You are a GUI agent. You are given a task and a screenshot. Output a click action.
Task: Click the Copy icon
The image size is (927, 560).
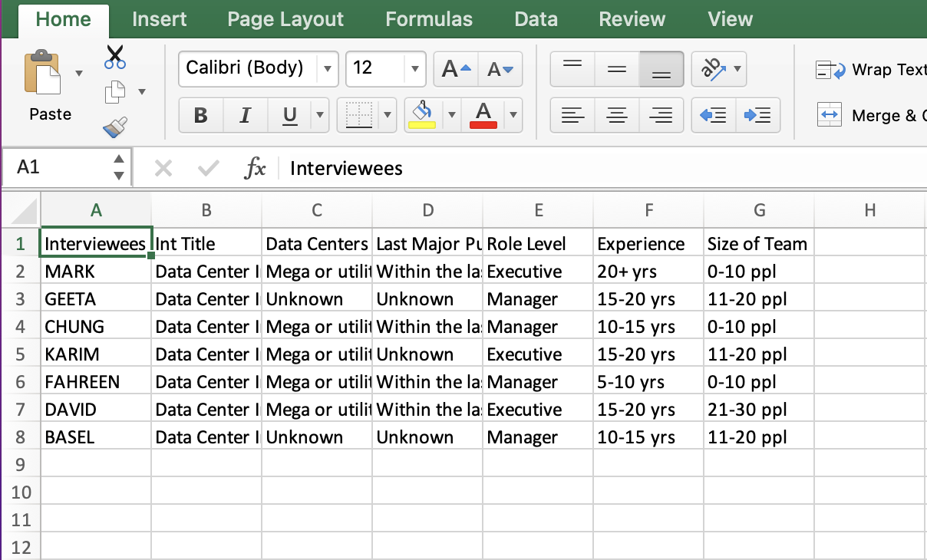115,93
